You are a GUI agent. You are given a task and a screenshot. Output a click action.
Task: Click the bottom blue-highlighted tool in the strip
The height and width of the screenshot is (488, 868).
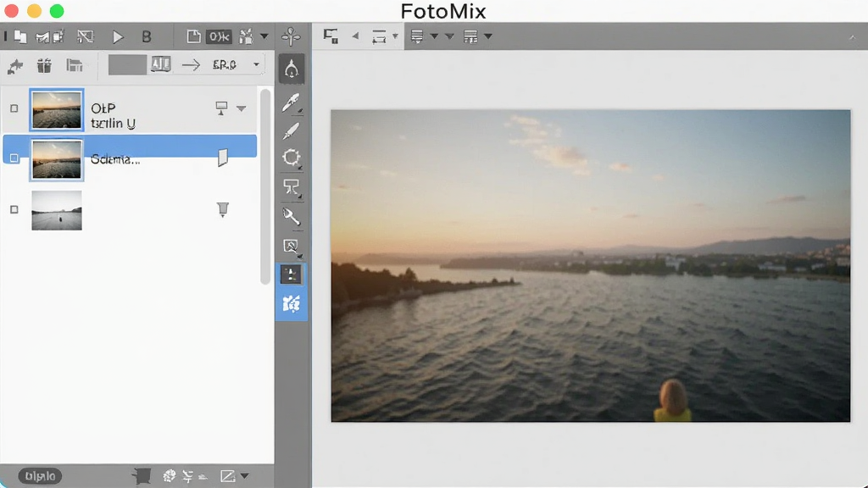(292, 303)
